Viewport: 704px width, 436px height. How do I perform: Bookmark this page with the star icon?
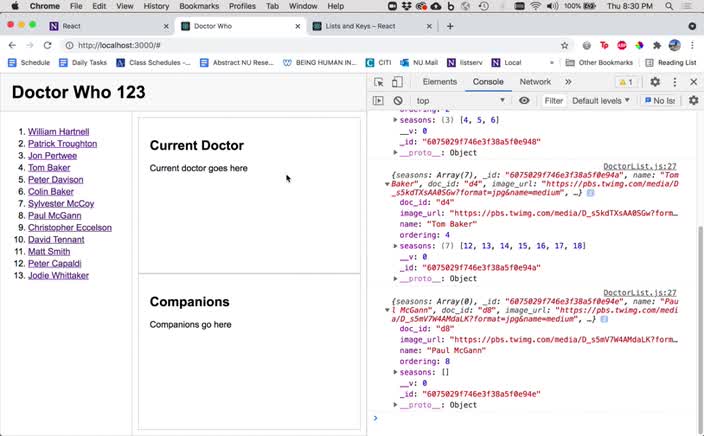coord(564,45)
